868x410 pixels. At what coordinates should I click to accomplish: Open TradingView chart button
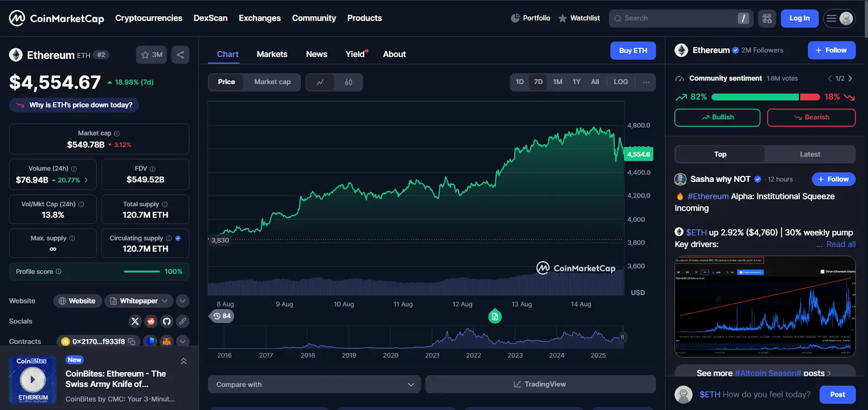(x=540, y=384)
